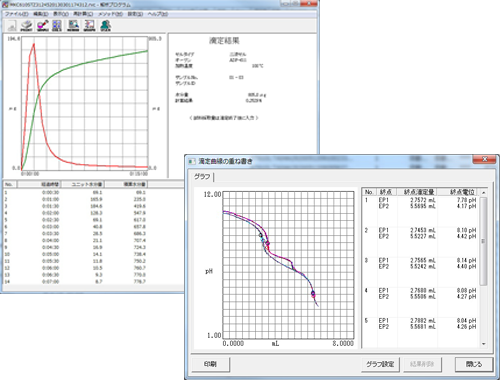Click the 8.0000 mL axis maximum label

pos(343,343)
